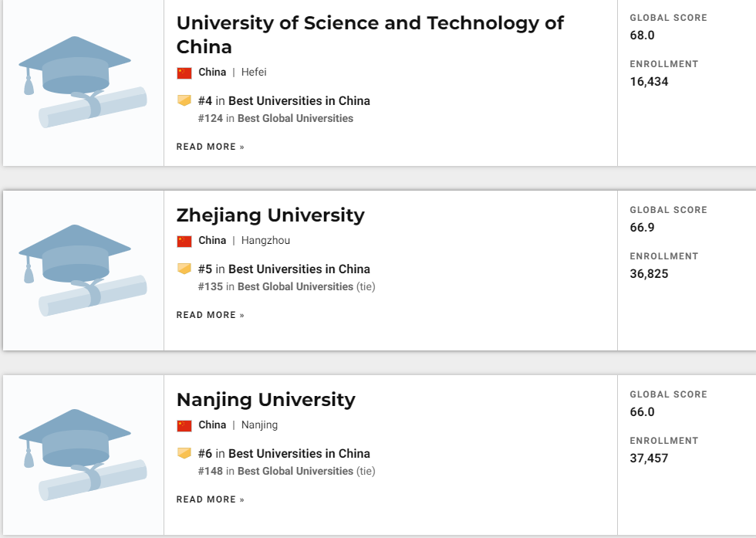
Task: Select READ MORE under USTC
Action: 210,147
